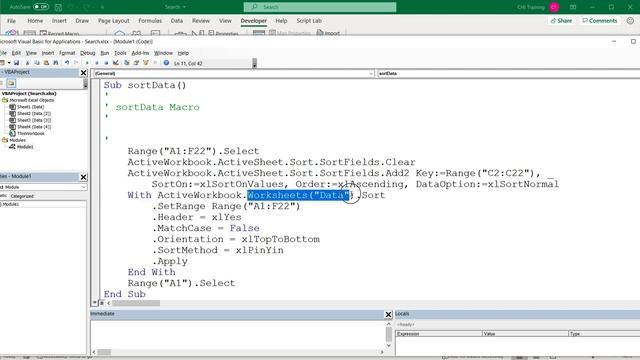Select VBAProject (Search.xlsx) root node
640x360 pixels.
[29, 93]
